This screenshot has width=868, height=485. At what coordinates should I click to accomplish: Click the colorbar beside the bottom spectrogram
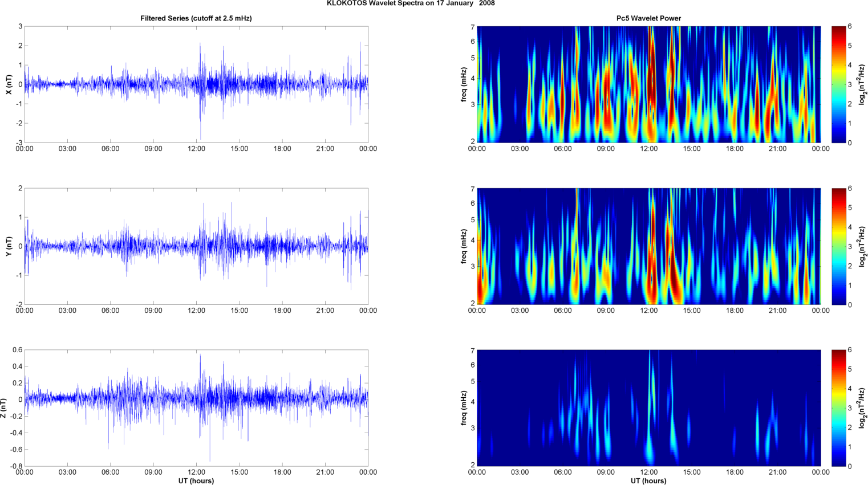(x=838, y=408)
